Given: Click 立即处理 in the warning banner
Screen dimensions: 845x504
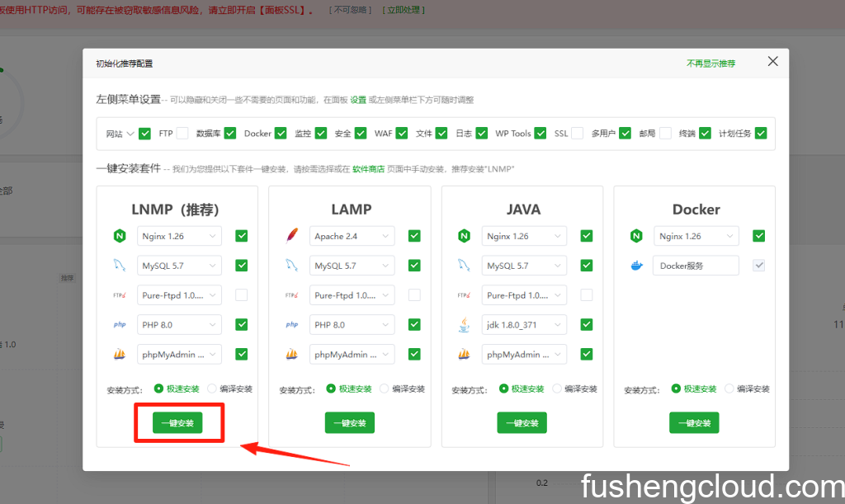Looking at the screenshot, I should (x=404, y=10).
